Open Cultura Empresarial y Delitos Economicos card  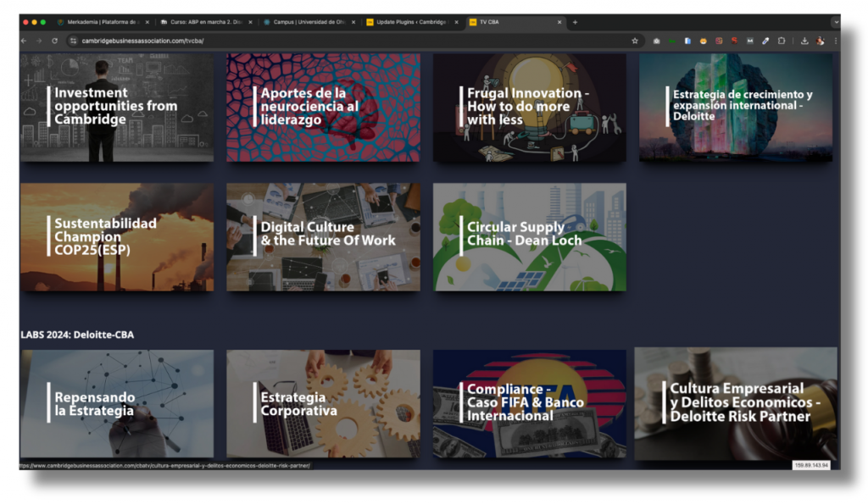736,403
